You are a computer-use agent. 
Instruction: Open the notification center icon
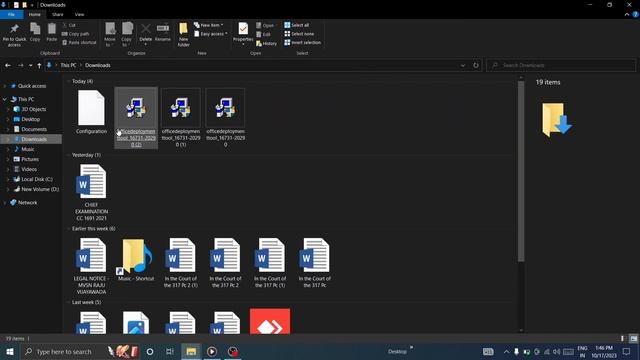tap(627, 351)
